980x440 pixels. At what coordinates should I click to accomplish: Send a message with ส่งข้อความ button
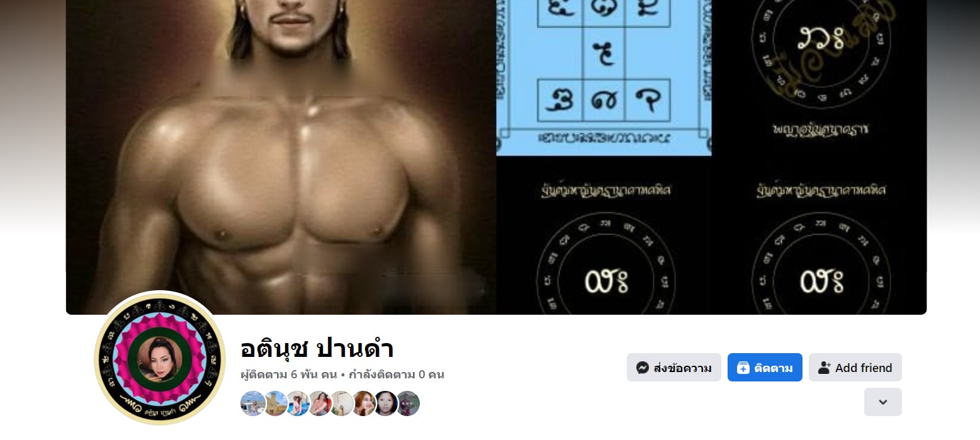(673, 368)
